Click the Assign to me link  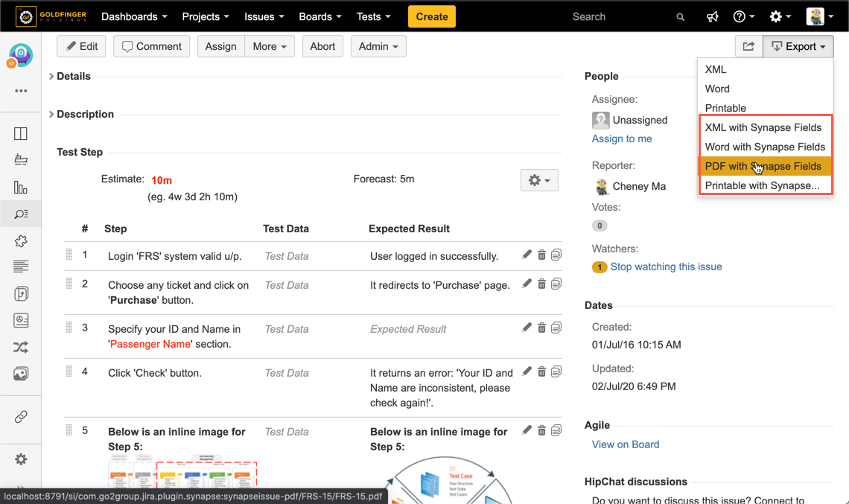point(622,138)
